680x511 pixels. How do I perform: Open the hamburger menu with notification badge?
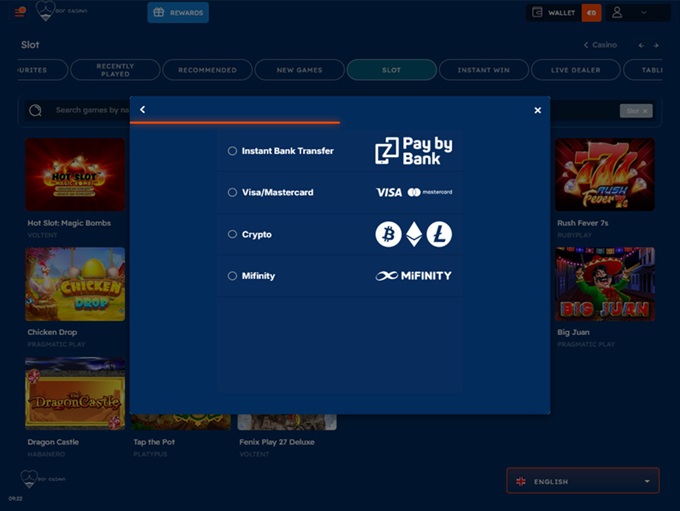pyautogui.click(x=20, y=13)
